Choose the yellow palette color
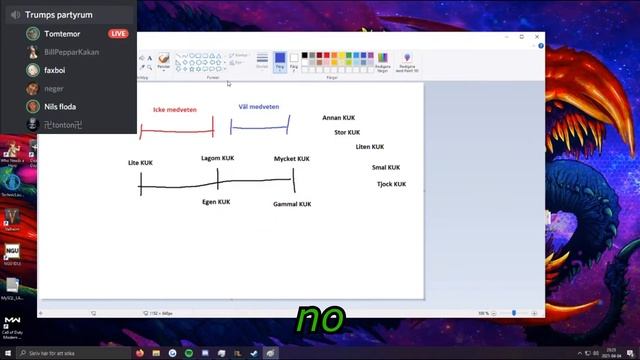This screenshot has width=640, height=360. point(342,55)
